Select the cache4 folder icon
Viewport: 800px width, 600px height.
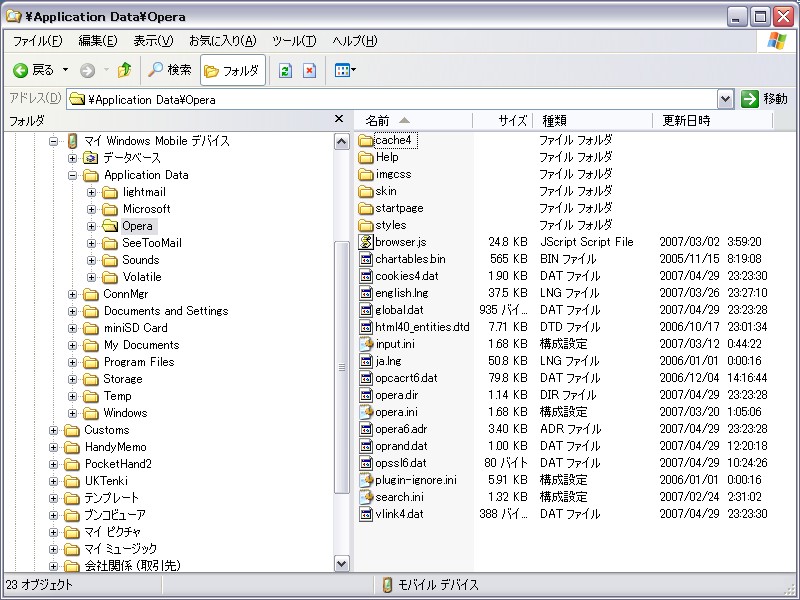[x=366, y=140]
